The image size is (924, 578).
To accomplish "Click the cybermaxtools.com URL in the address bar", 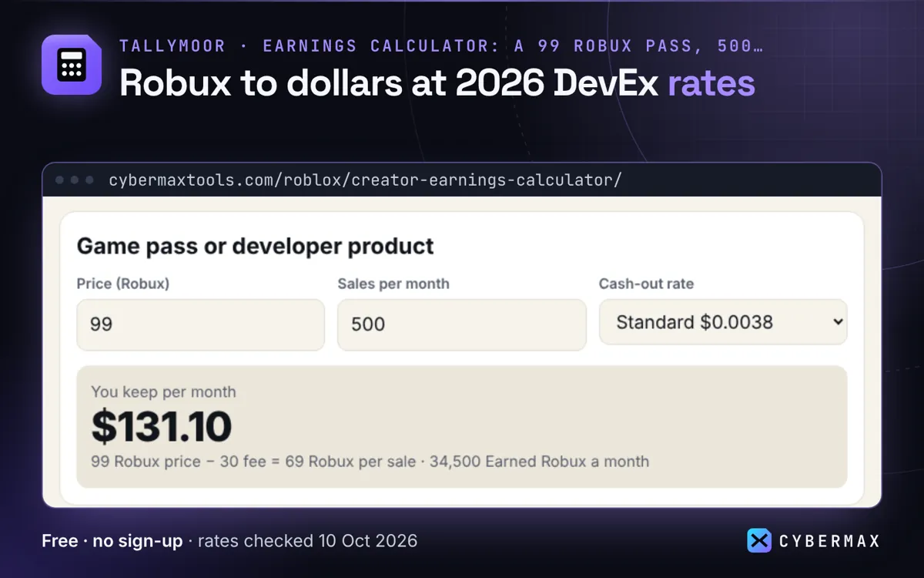I will pos(365,180).
